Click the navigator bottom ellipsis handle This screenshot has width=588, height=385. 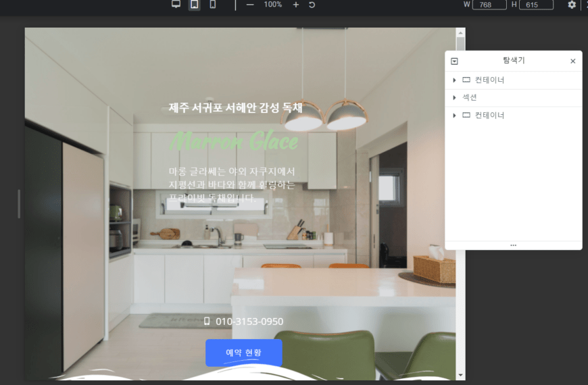tap(514, 245)
